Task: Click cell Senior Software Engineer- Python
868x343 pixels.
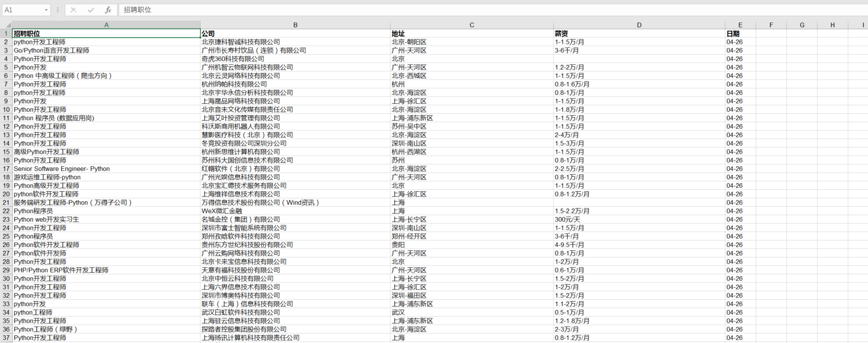Action: 106,169
